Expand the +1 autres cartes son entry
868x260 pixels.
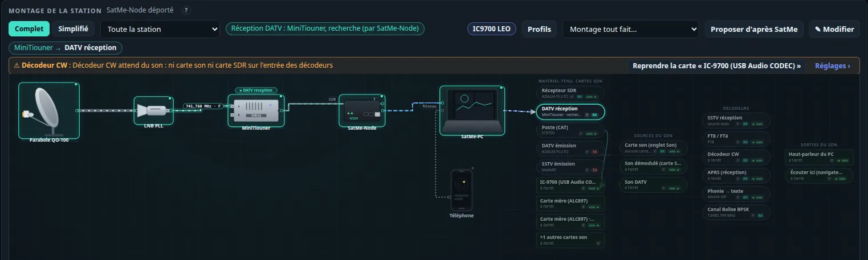click(x=571, y=240)
